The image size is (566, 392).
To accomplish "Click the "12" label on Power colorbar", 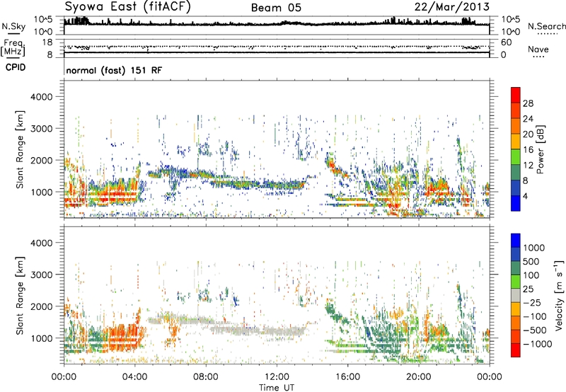I will [528, 165].
